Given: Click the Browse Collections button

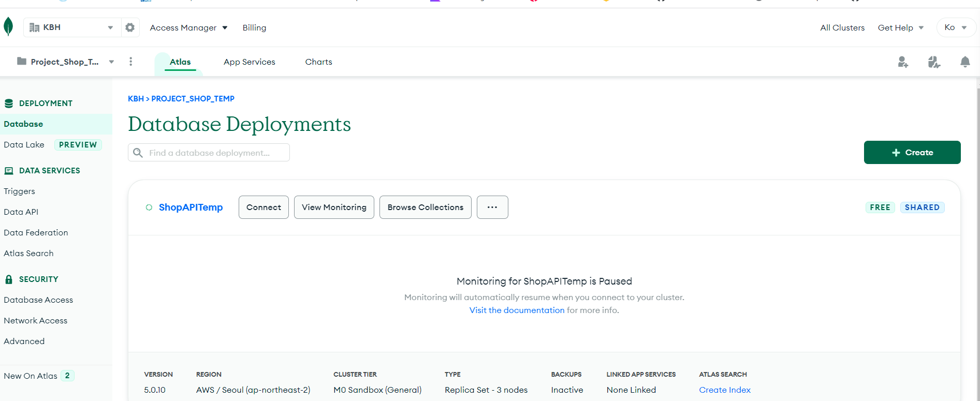Looking at the screenshot, I should [426, 207].
